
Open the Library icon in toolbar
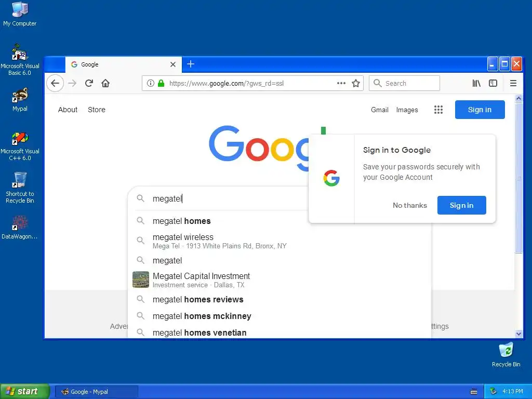[x=476, y=83]
